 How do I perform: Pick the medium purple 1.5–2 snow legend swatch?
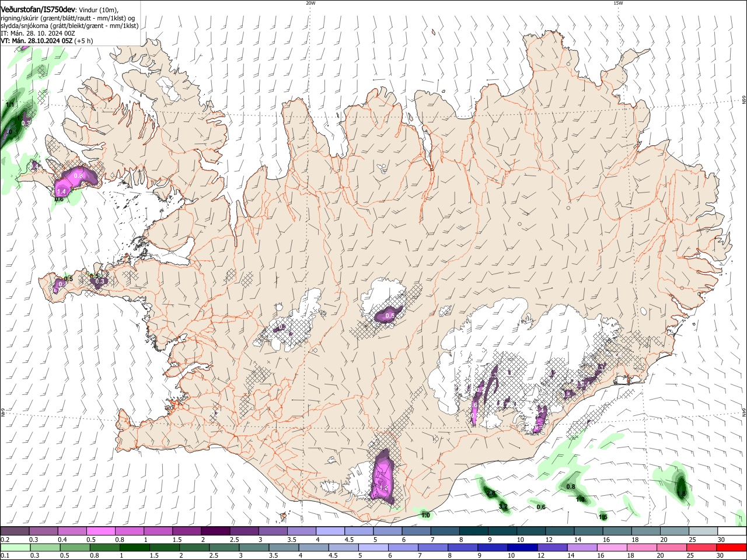coord(187,531)
